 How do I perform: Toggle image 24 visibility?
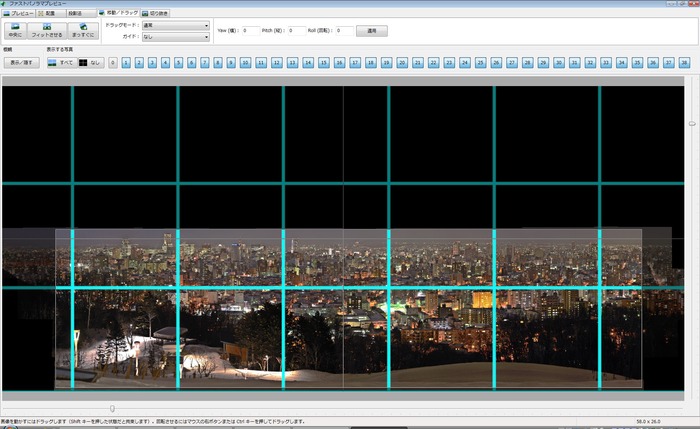(465, 62)
